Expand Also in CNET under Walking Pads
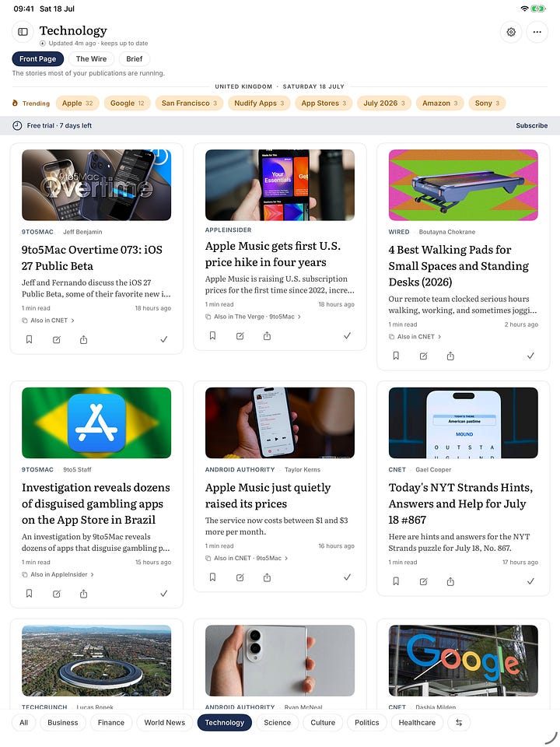 click(415, 336)
